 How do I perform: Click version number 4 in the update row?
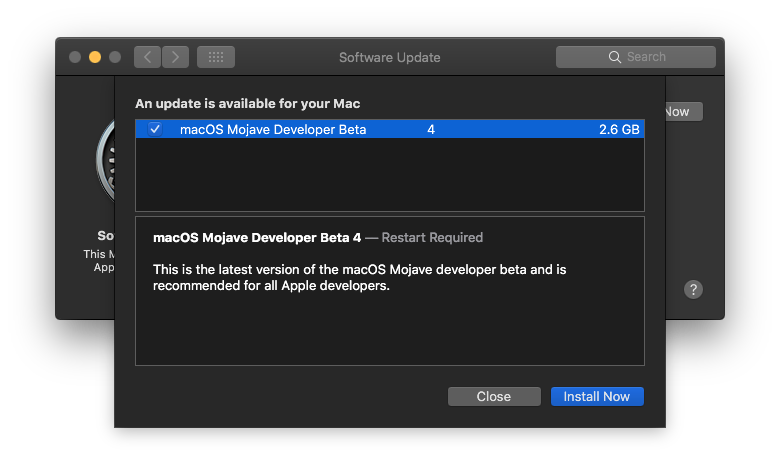pyautogui.click(x=431, y=129)
